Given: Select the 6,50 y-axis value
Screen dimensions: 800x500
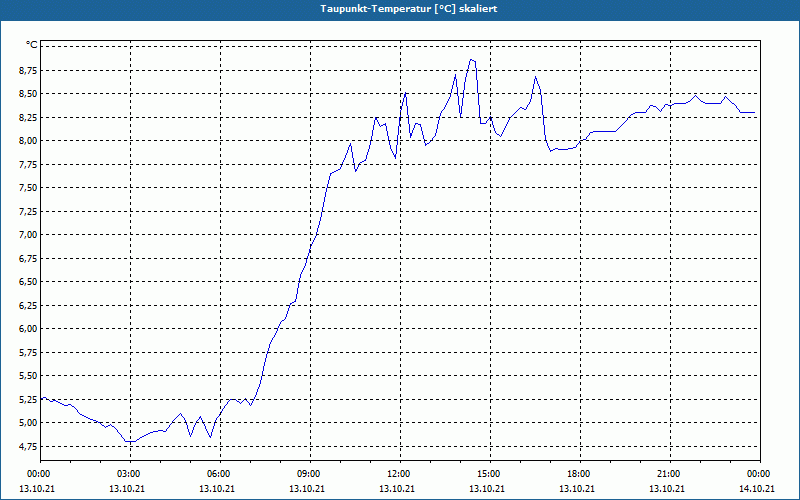Looking at the screenshot, I should 28,282.
